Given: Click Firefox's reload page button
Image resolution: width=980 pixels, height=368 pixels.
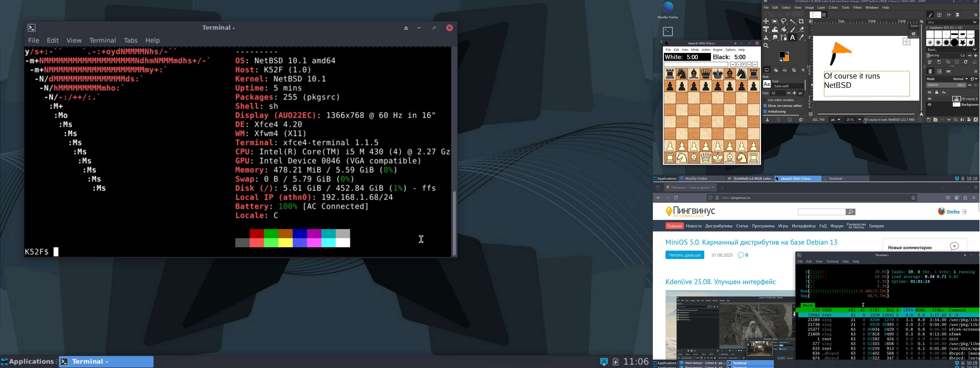Looking at the screenshot, I should pyautogui.click(x=676, y=198).
